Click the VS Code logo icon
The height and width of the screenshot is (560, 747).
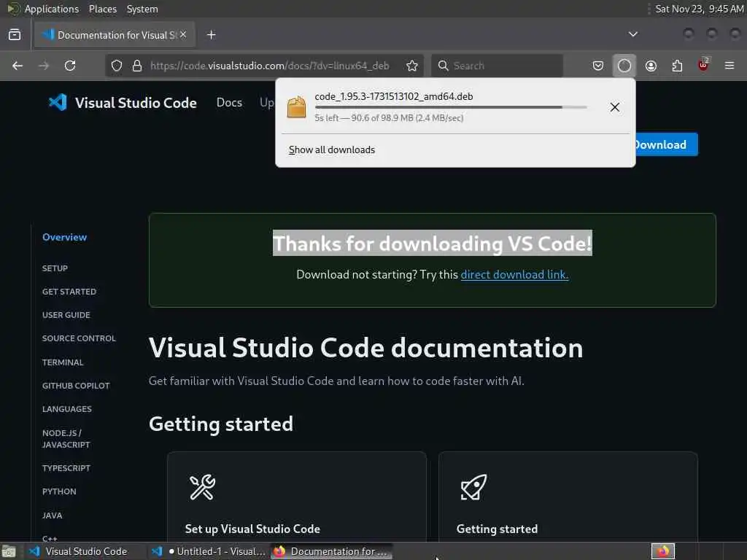coord(58,102)
